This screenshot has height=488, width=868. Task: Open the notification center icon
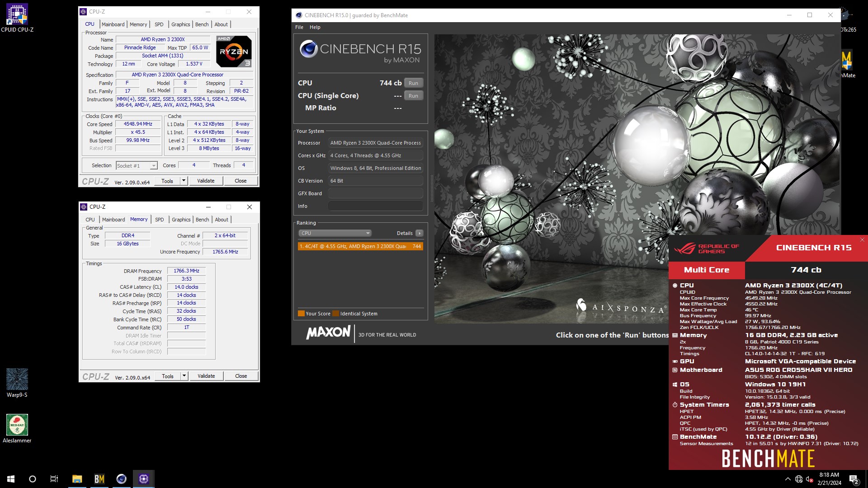(x=854, y=479)
